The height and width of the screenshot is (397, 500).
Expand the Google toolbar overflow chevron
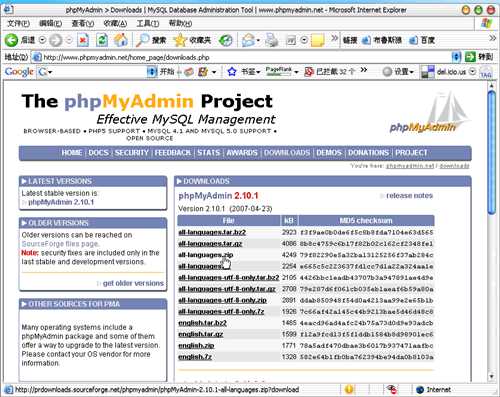[364, 70]
